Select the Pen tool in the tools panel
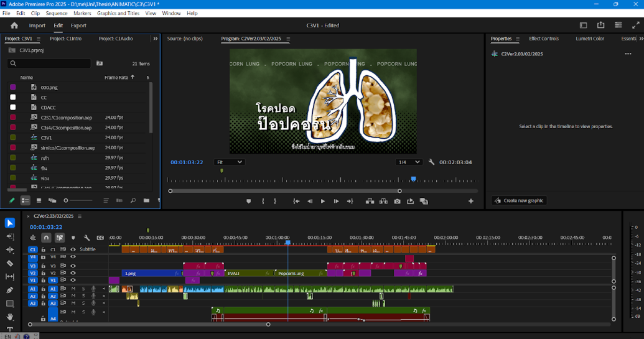The height and width of the screenshot is (339, 644). (10, 290)
